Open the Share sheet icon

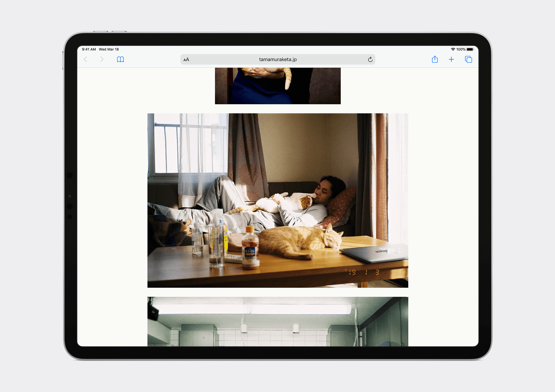[x=435, y=59]
